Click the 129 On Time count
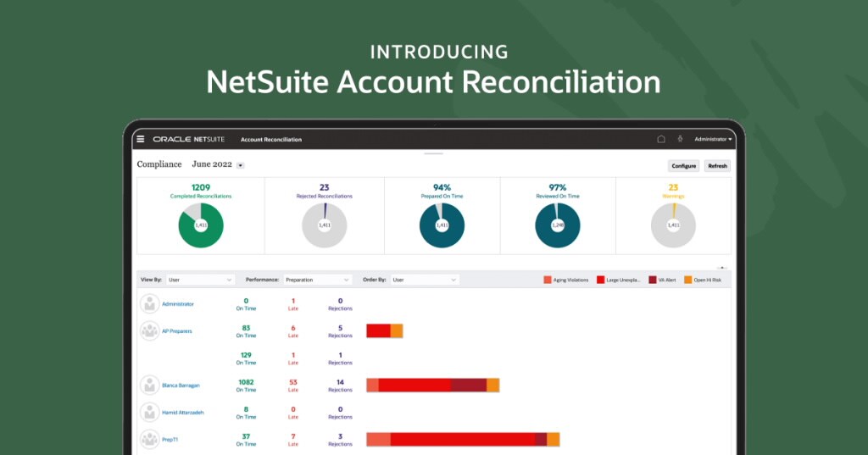 coord(247,355)
